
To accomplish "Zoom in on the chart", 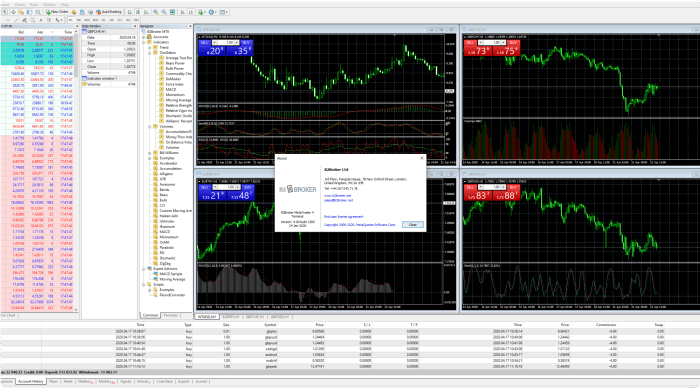I will pyautogui.click(x=155, y=12).
